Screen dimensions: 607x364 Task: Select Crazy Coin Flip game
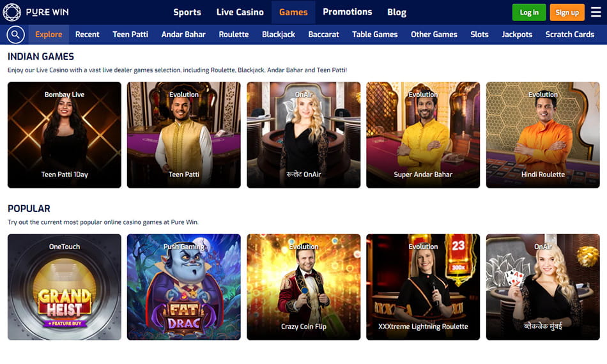click(303, 287)
